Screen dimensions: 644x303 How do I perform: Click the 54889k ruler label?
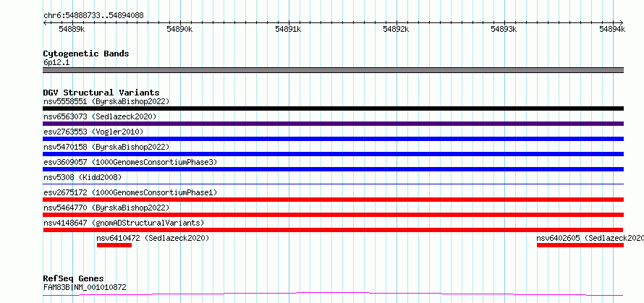click(x=72, y=29)
